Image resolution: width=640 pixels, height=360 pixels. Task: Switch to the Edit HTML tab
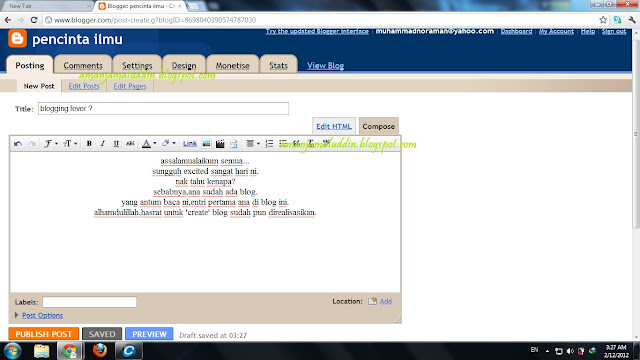pos(333,127)
